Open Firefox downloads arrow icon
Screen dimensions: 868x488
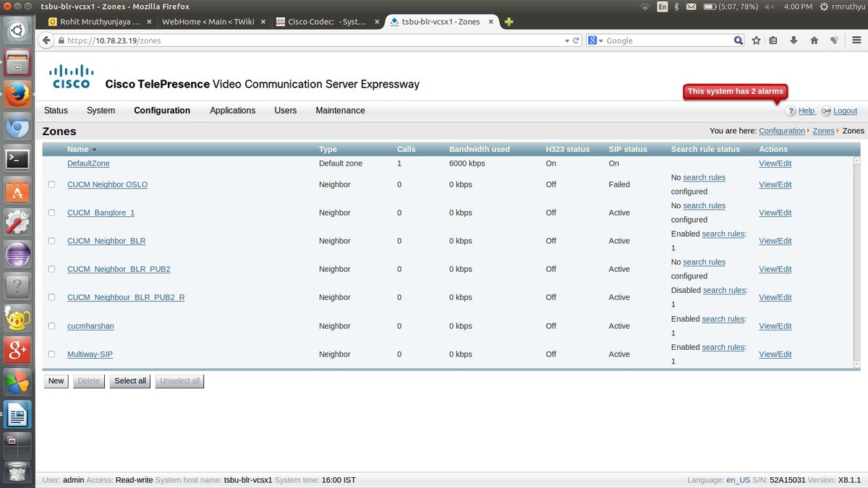click(793, 40)
